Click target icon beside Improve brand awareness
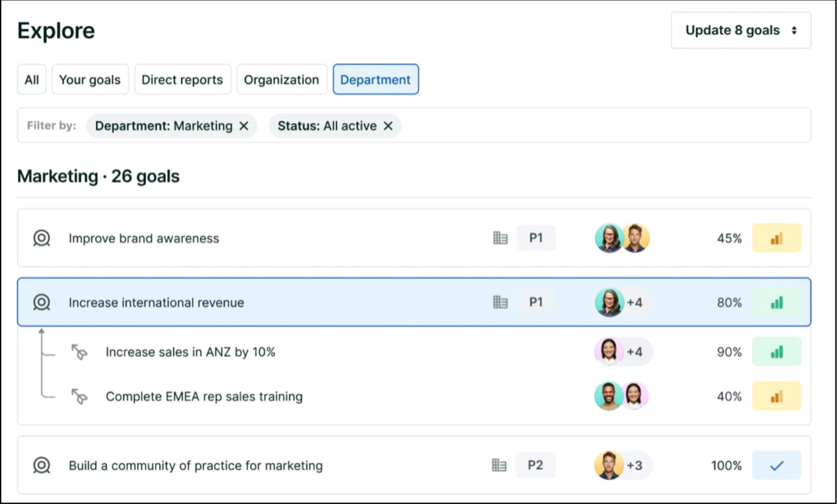Screen dimensions: 837x504 (41, 238)
